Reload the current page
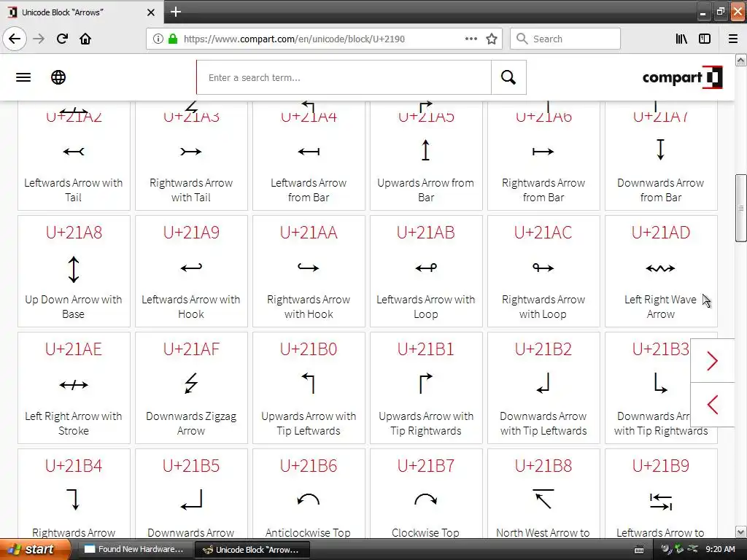Viewport: 747px width, 560px height. (x=62, y=39)
